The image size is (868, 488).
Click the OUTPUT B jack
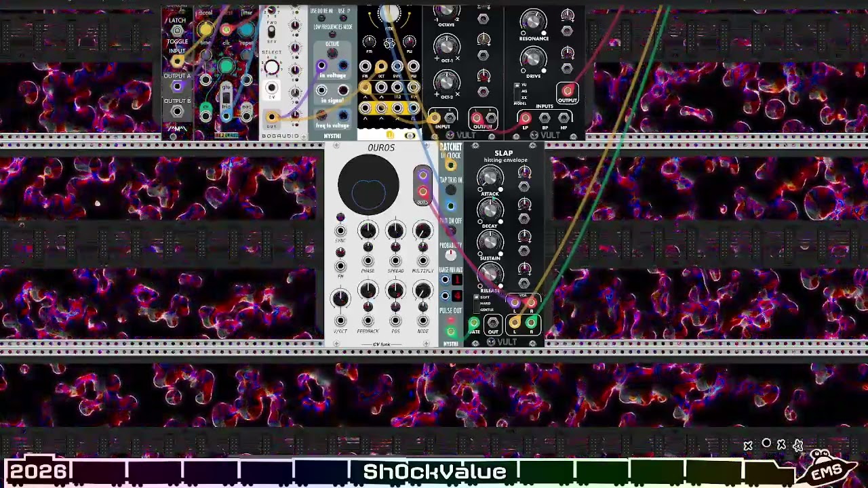tap(177, 112)
